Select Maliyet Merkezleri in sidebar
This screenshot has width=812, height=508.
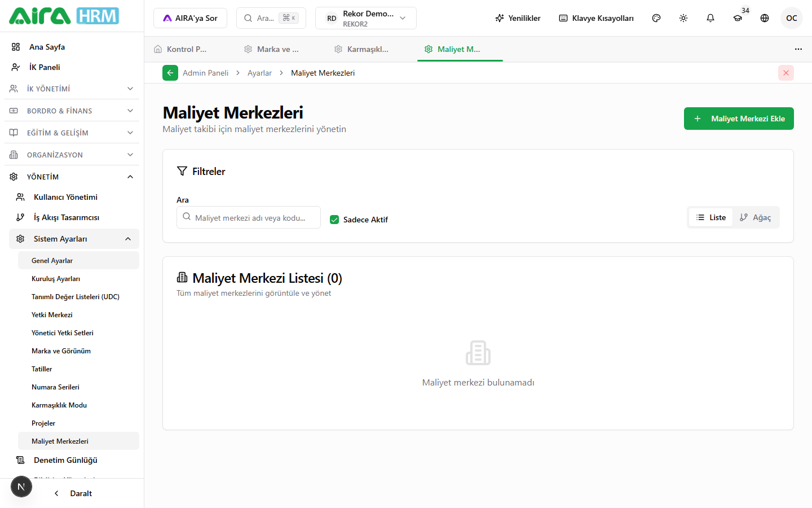78,441
